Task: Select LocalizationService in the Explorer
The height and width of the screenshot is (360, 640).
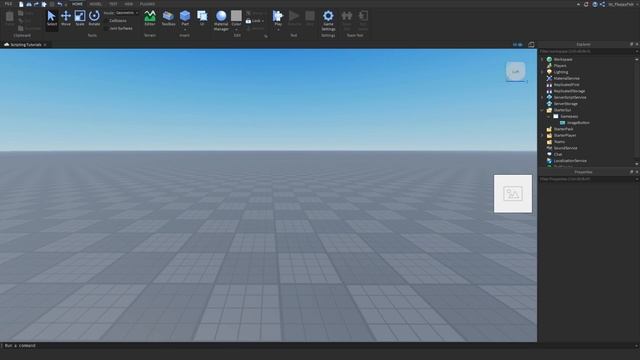Action: click(x=570, y=161)
